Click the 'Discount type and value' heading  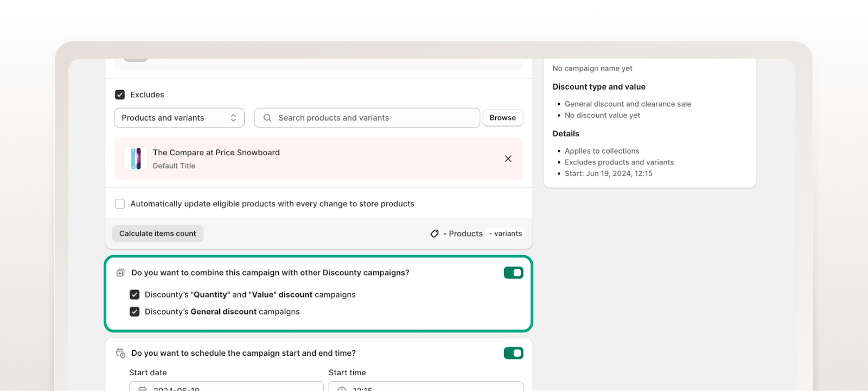(x=599, y=87)
